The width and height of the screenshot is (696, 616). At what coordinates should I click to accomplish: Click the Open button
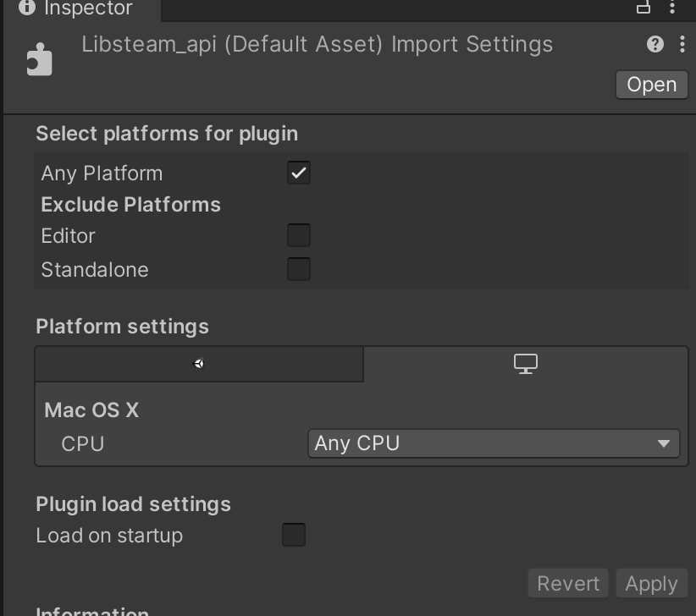(651, 85)
